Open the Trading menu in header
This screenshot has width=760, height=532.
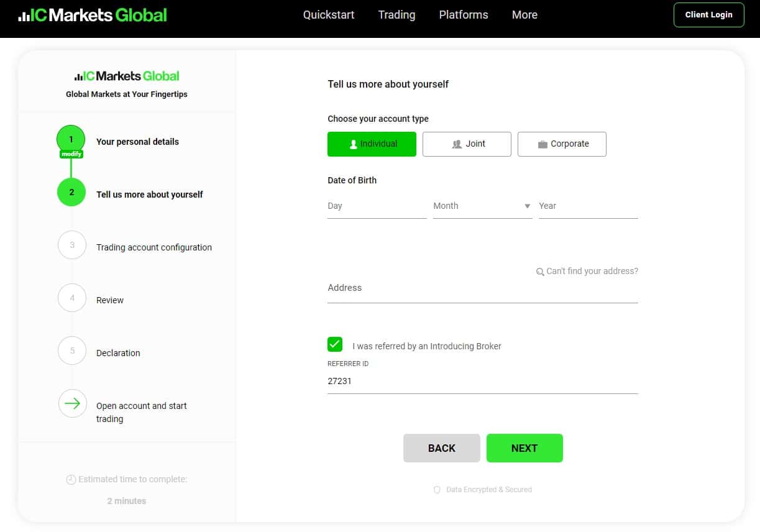tap(396, 15)
